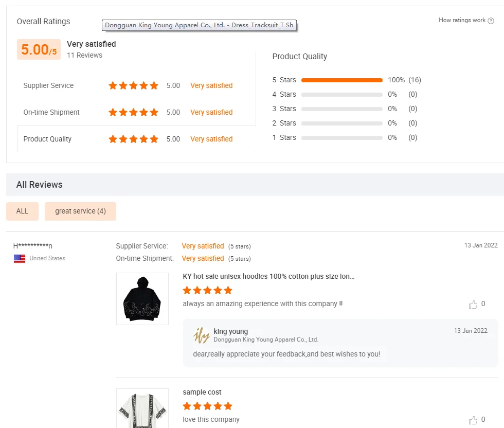
Task: Click the All Reviews section heading
Action: pyautogui.click(x=39, y=185)
